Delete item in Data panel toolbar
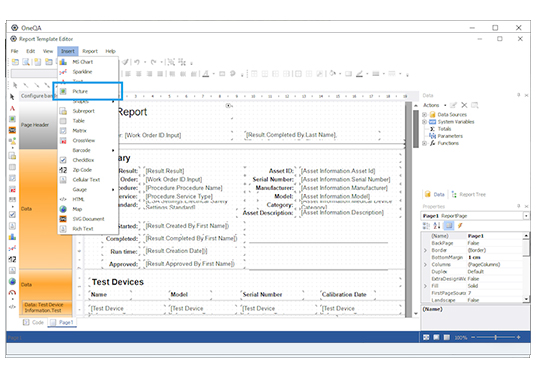The width and height of the screenshot is (538, 374). [464, 105]
